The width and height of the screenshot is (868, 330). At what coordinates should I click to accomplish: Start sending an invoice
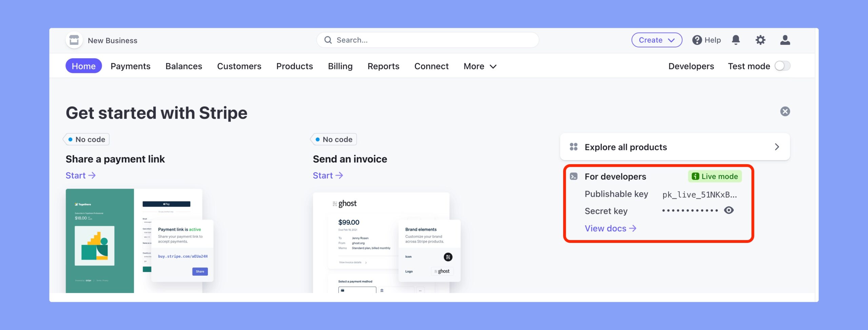tap(328, 175)
